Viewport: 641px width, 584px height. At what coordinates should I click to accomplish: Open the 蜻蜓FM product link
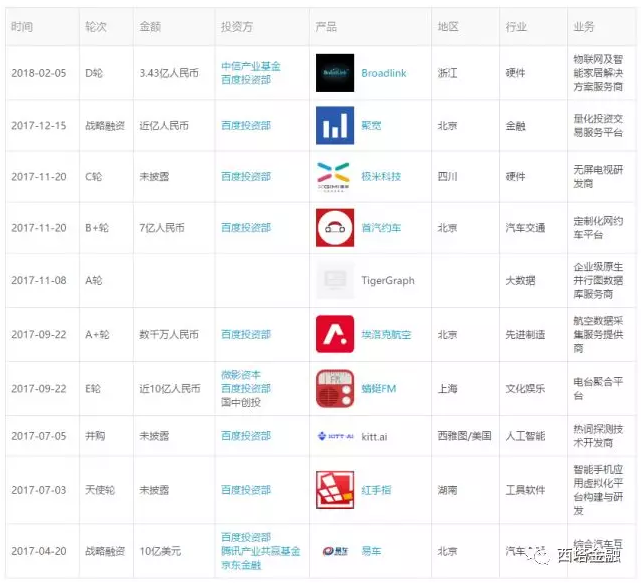[379, 389]
